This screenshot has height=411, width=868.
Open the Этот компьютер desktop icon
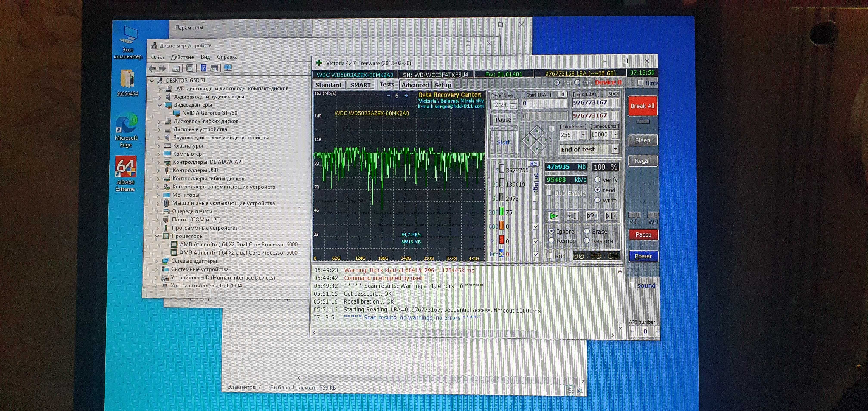pyautogui.click(x=128, y=42)
